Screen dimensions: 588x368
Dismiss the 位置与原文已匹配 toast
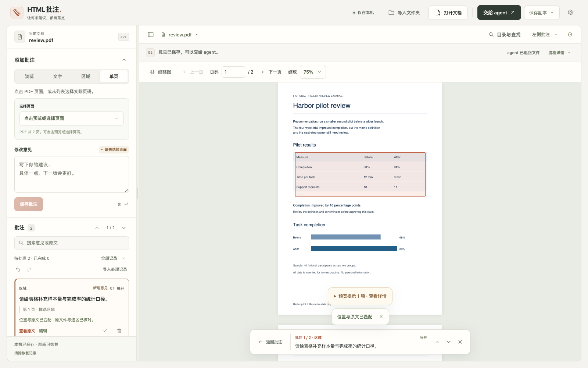[381, 316]
